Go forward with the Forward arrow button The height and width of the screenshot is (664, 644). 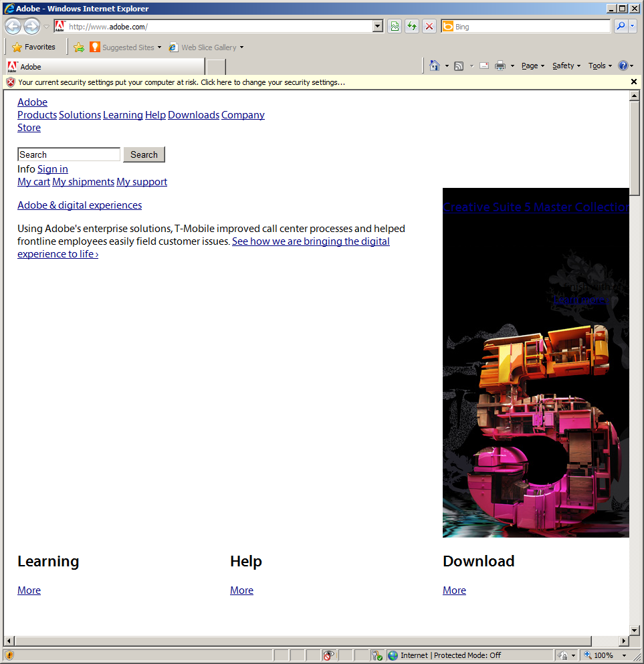(x=31, y=27)
